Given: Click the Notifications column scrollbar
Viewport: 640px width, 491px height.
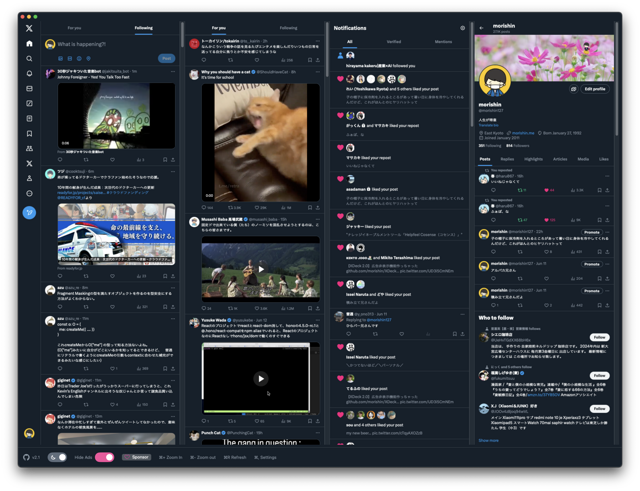Looking at the screenshot, I should pyautogui.click(x=471, y=73).
